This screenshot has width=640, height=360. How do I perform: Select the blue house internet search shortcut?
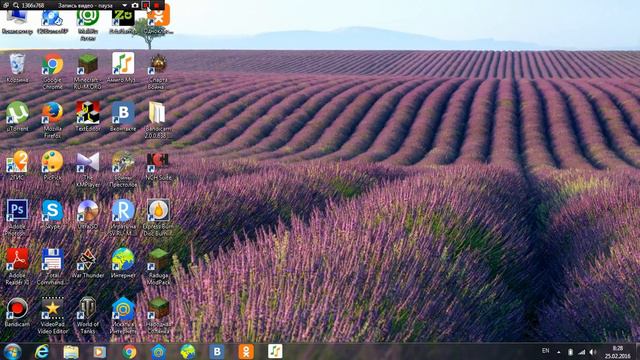123,309
